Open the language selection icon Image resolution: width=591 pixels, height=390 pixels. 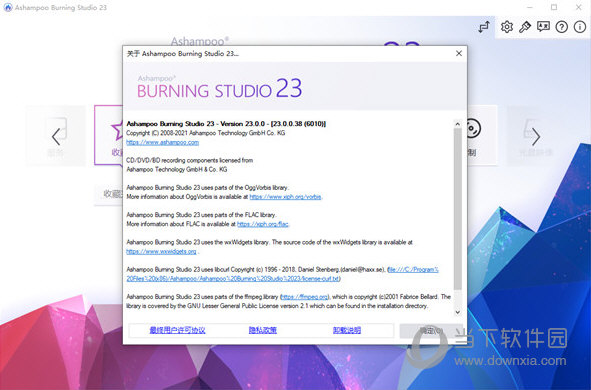point(543,27)
